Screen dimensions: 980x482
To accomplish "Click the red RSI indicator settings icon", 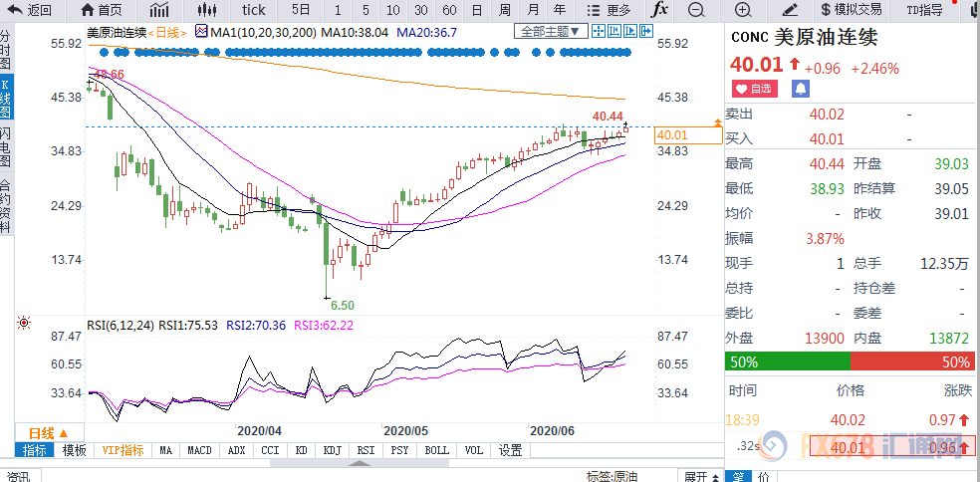I will tap(24, 324).
